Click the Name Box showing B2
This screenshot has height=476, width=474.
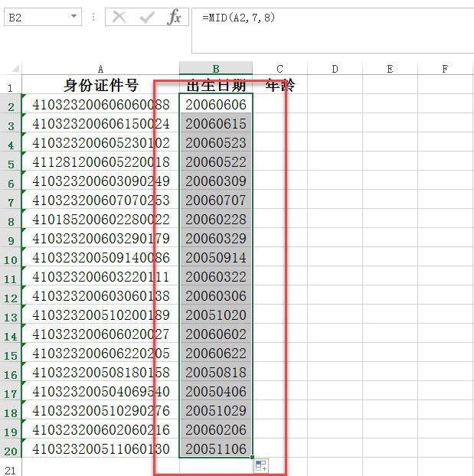43,17
